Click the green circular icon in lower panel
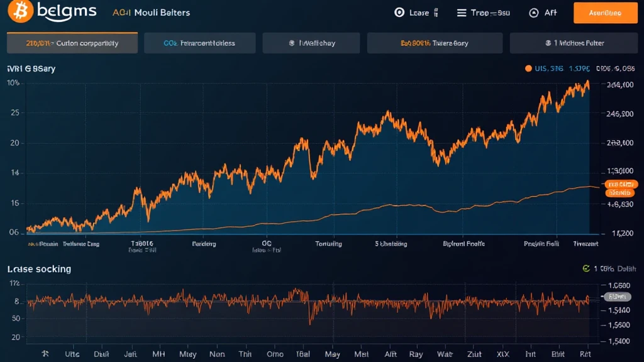 pos(586,268)
